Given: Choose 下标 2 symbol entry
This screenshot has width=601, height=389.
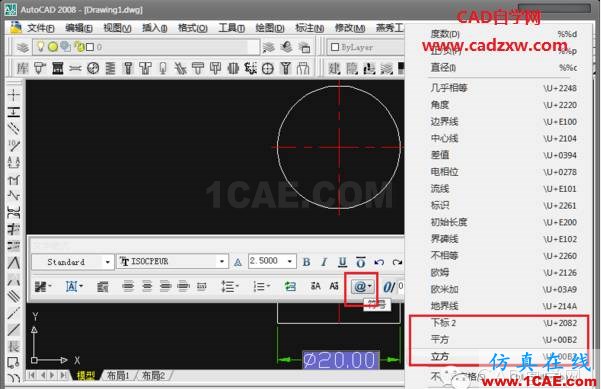Looking at the screenshot, I should pyautogui.click(x=503, y=323).
